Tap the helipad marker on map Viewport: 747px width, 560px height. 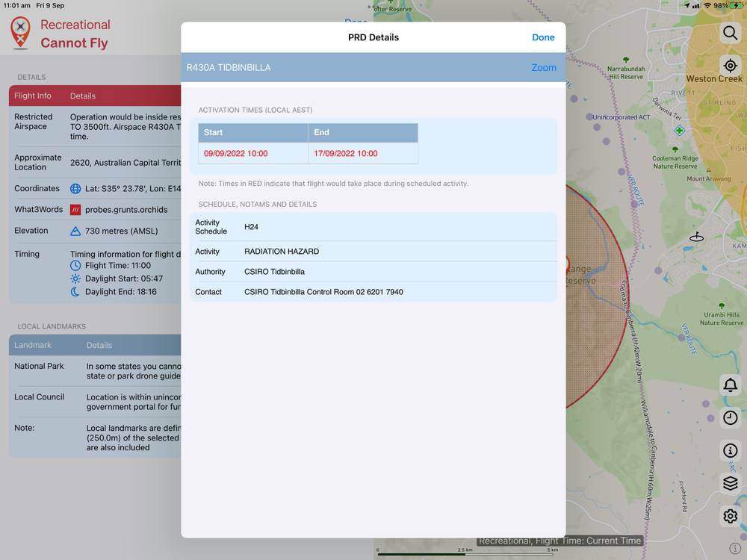pos(696,237)
